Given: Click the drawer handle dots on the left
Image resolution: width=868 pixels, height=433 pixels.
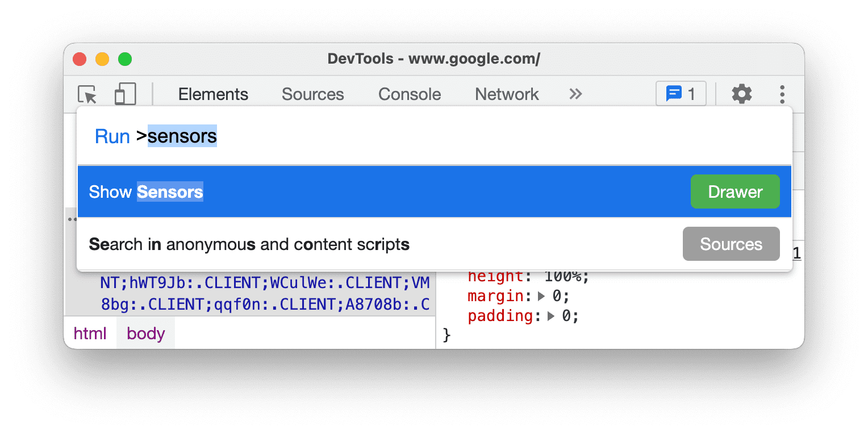Looking at the screenshot, I should (x=72, y=219).
